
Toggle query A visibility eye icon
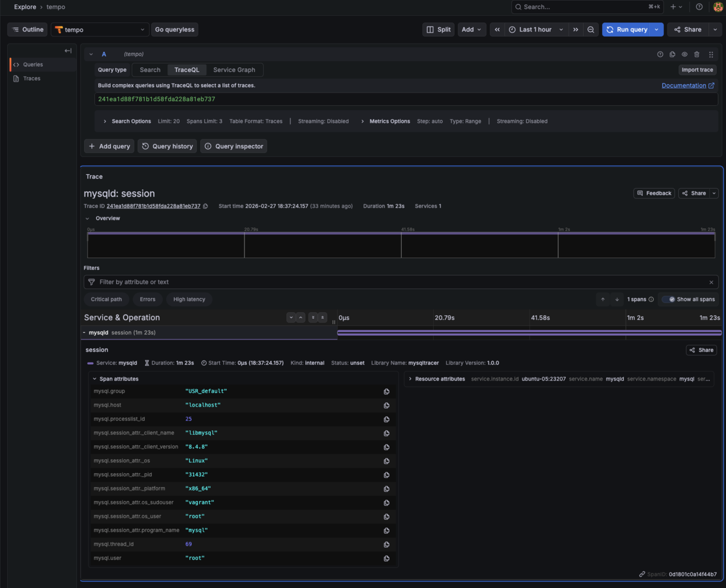pyautogui.click(x=685, y=54)
